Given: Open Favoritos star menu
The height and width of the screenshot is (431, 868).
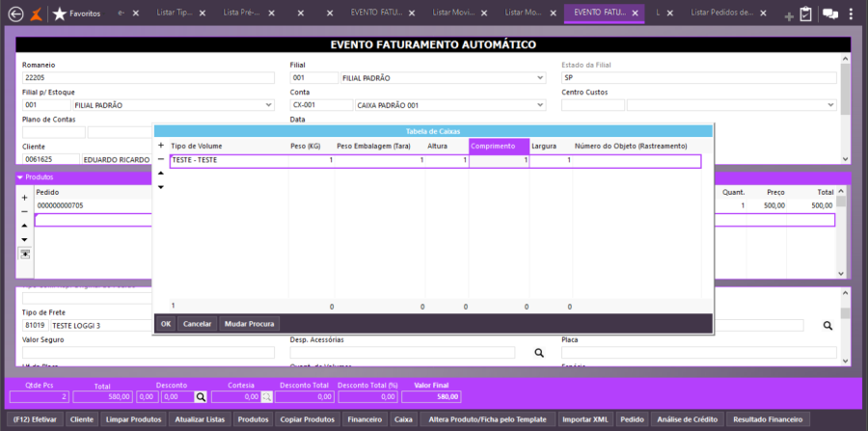Looking at the screenshot, I should point(76,13).
